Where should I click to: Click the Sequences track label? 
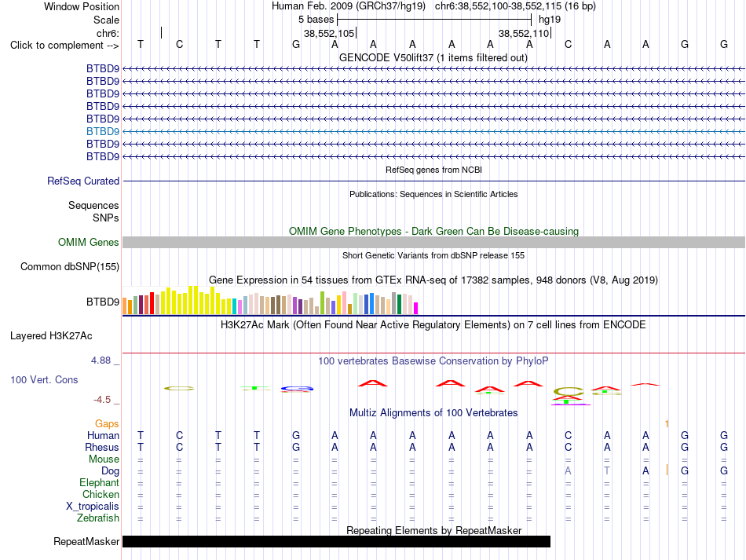tap(93, 205)
